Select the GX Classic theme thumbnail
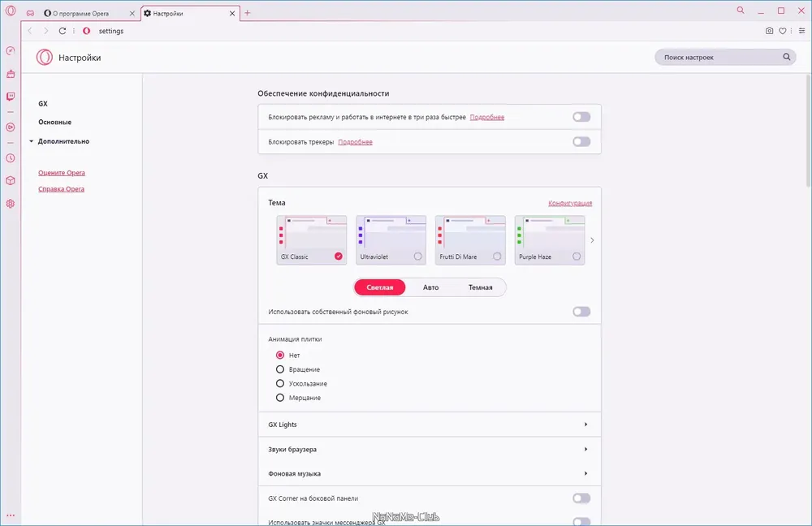This screenshot has width=812, height=526. point(312,240)
